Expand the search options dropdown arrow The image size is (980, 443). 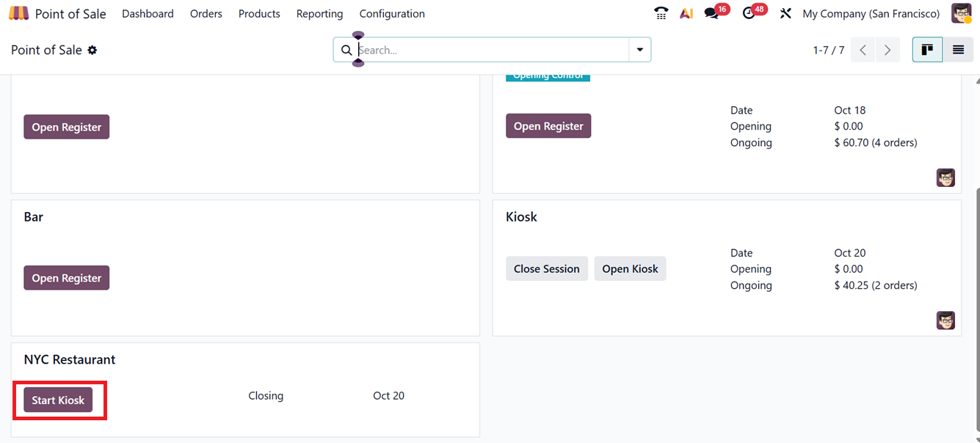(640, 50)
